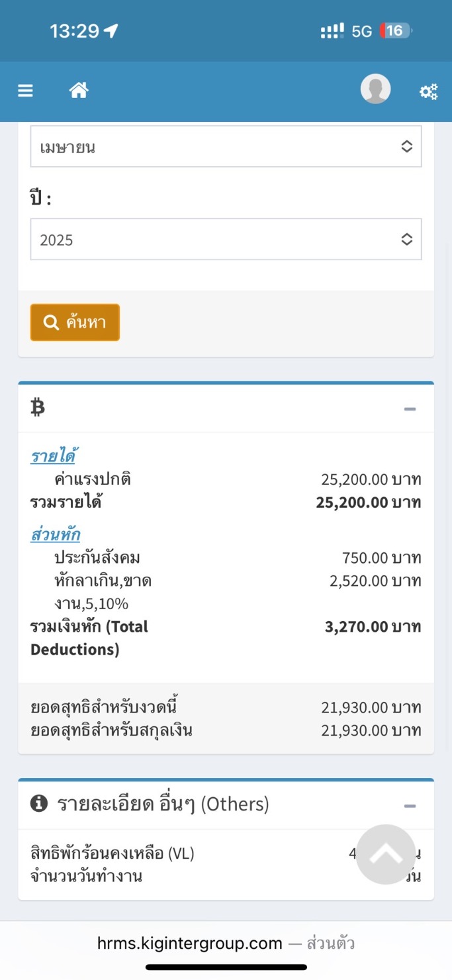The width and height of the screenshot is (452, 980).
Task: Open the user profile avatar
Action: (375, 89)
